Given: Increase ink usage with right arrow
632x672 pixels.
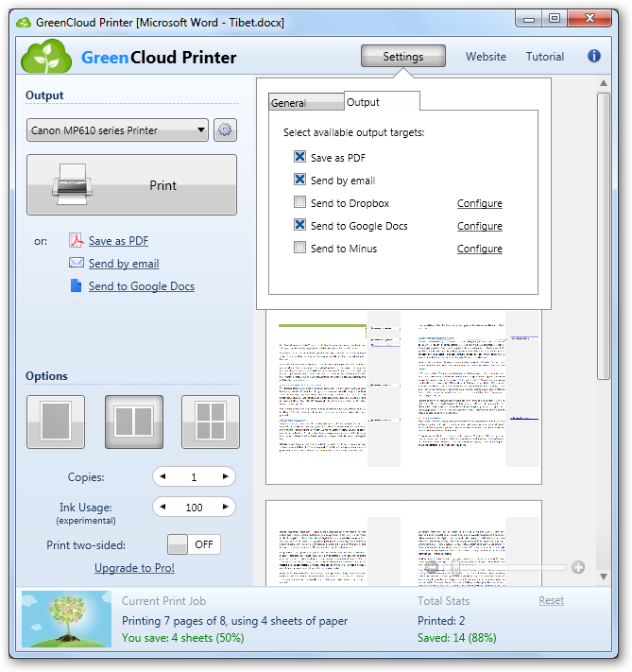Looking at the screenshot, I should 226,507.
